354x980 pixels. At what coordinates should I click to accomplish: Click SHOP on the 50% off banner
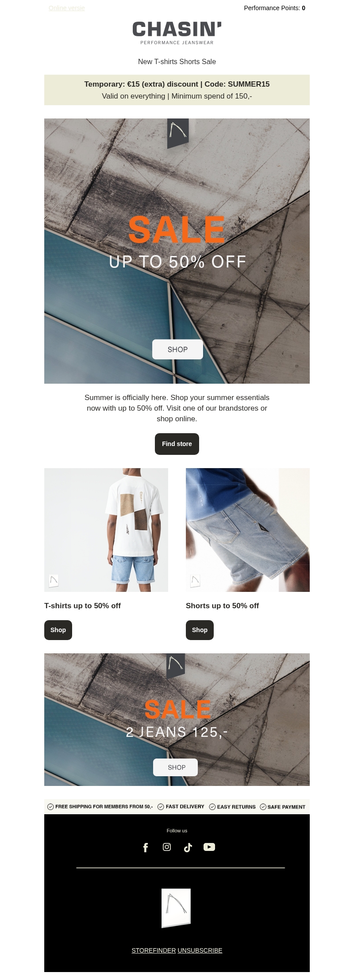tap(177, 349)
